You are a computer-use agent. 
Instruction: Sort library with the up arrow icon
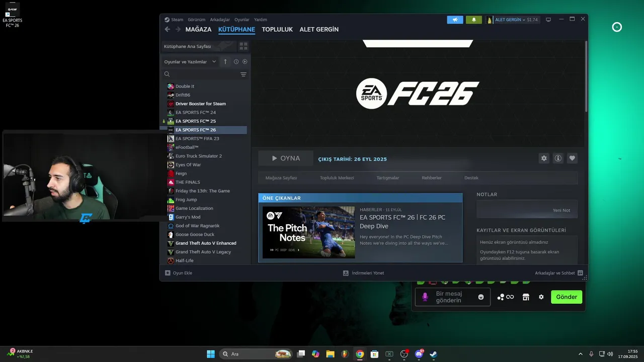pyautogui.click(x=225, y=61)
